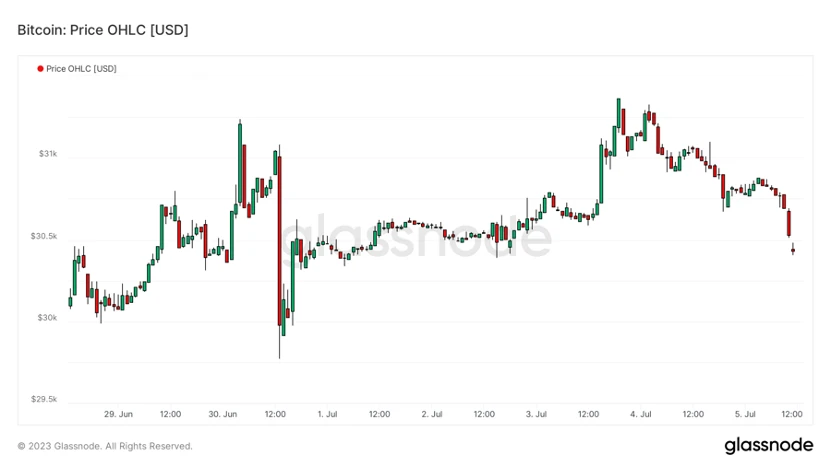Click the 4. Jul date label
This screenshot has height=468, width=832.
(x=640, y=414)
